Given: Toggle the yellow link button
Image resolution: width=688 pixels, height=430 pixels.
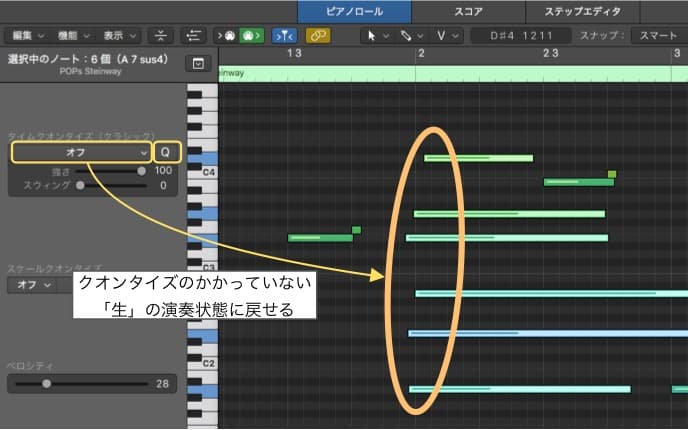Looking at the screenshot, I should pyautogui.click(x=318, y=35).
